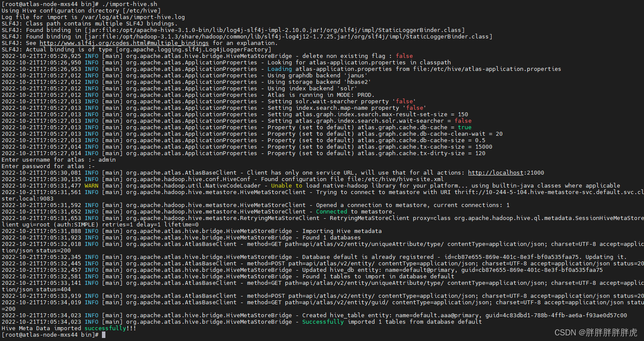Click the green 'true' db-cache value
The width and height of the screenshot is (644, 341).
pyautogui.click(x=465, y=127)
